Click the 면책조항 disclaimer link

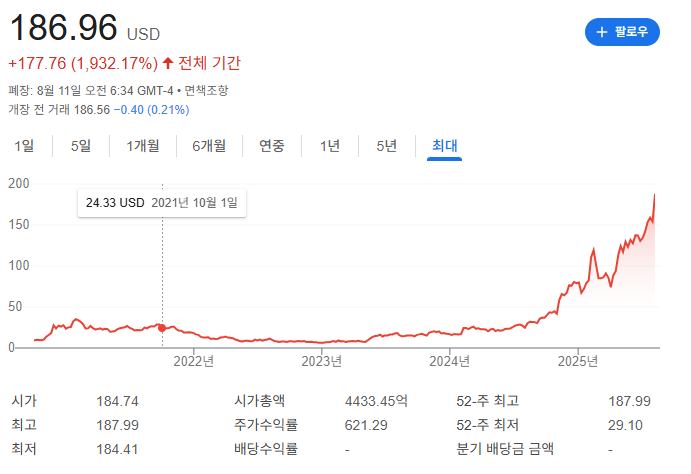pos(206,91)
